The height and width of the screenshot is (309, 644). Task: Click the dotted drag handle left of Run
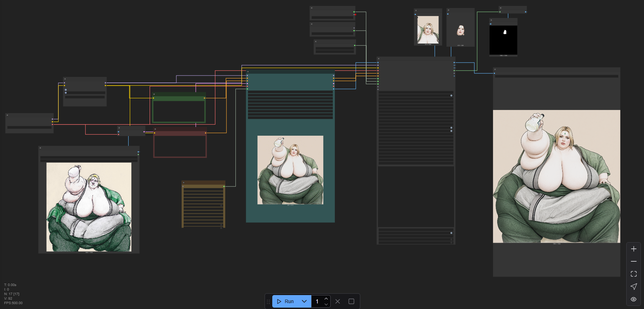pos(268,302)
